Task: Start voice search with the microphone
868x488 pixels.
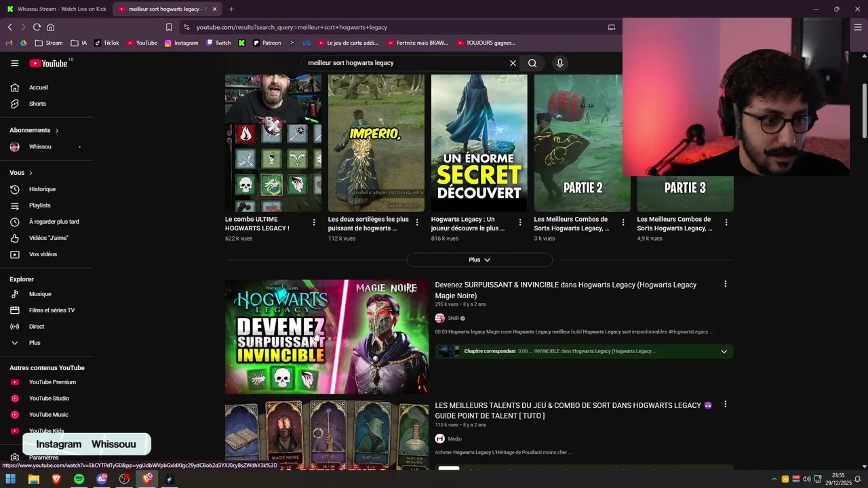Action: click(x=559, y=63)
